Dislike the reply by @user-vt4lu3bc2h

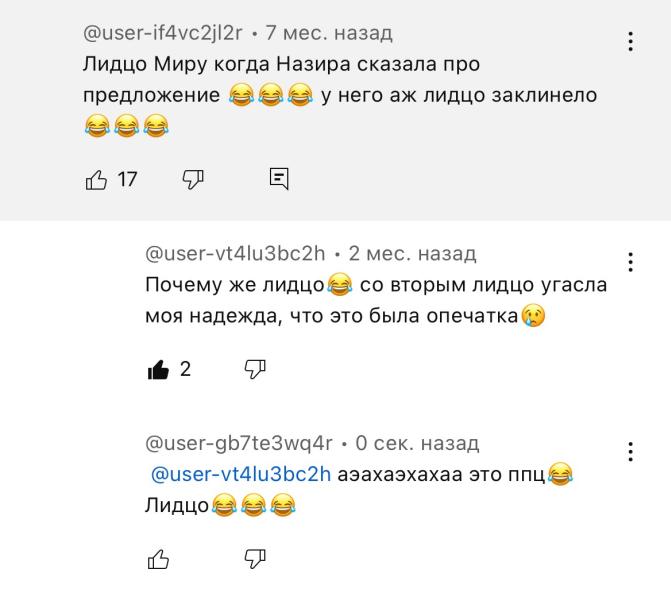click(255, 370)
